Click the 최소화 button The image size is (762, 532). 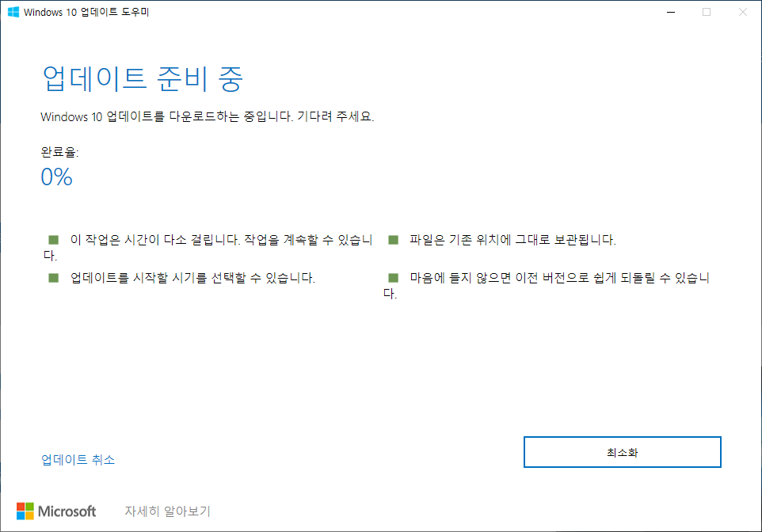pos(622,452)
